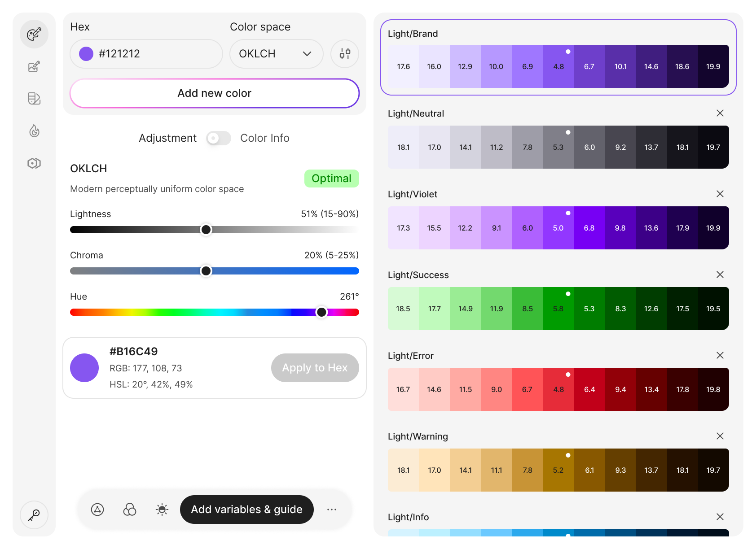Select the 19.5 swatch in Light/Success
756x549 pixels.
coord(713,309)
